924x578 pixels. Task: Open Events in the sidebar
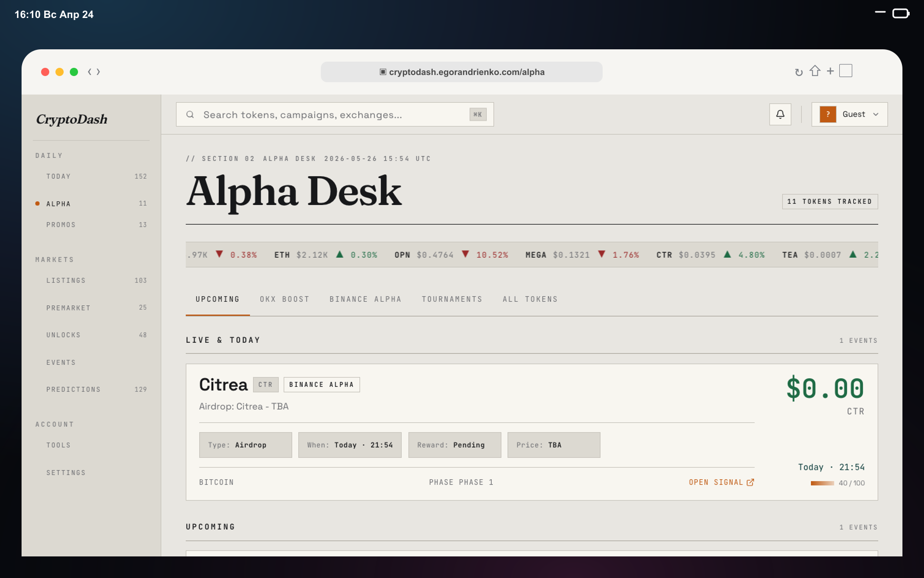point(91,362)
